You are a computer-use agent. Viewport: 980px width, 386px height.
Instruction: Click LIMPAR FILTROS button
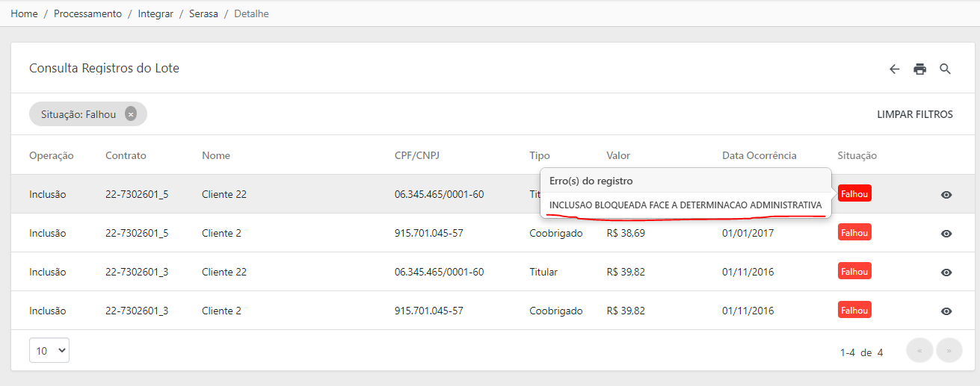pyautogui.click(x=915, y=114)
